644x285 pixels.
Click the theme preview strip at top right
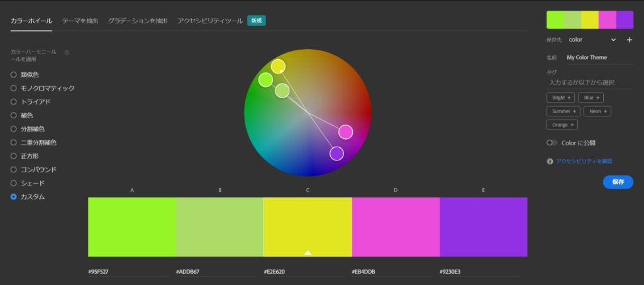[590, 20]
